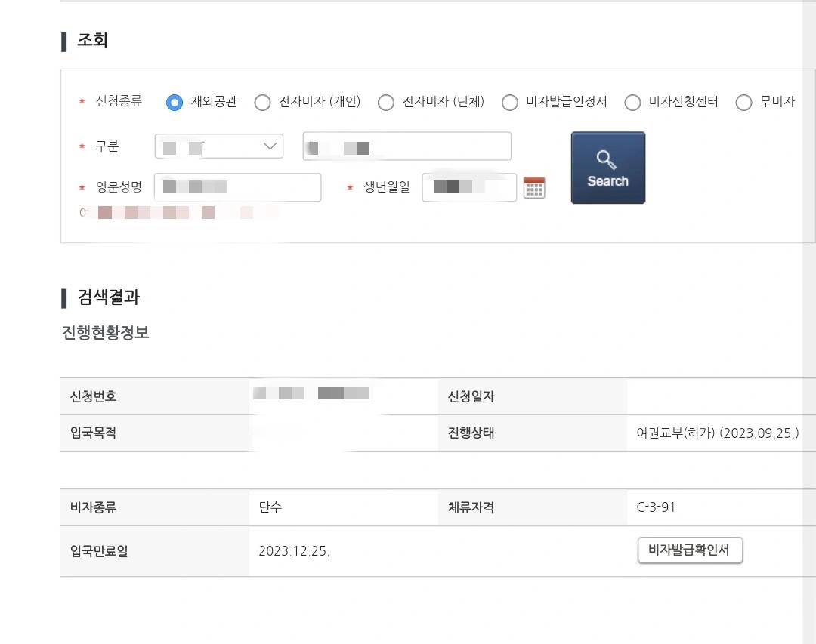Click the 진행현황정보 subheading
This screenshot has height=644, width=816.
pyautogui.click(x=105, y=332)
